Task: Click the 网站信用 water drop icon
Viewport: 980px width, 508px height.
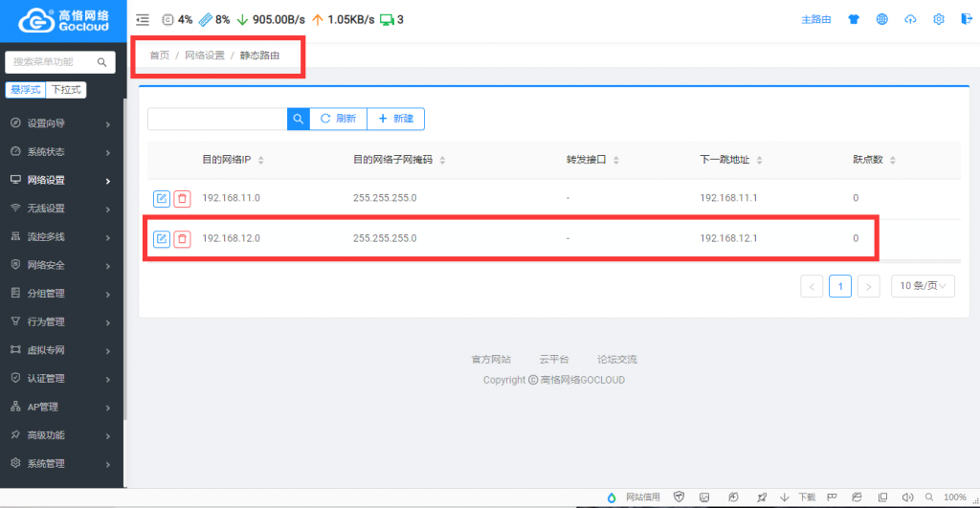Action: (x=612, y=497)
